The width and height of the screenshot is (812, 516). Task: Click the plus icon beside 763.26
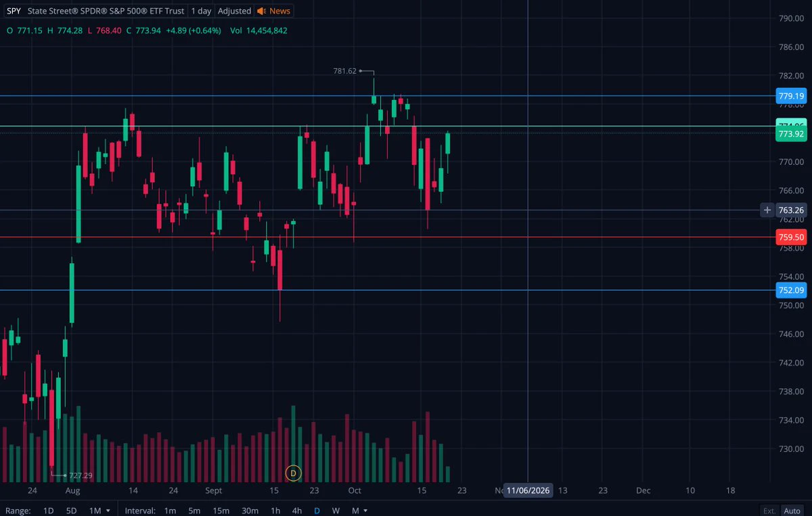click(x=767, y=210)
